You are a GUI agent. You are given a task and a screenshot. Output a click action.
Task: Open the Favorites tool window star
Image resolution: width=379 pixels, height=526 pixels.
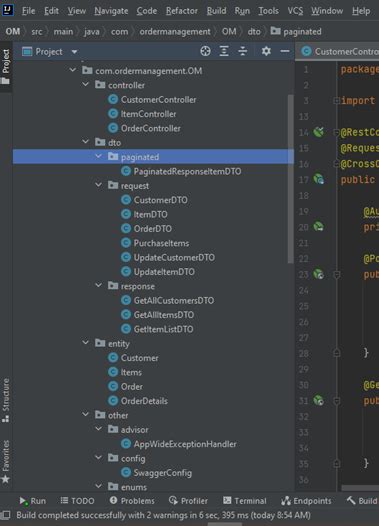6,479
